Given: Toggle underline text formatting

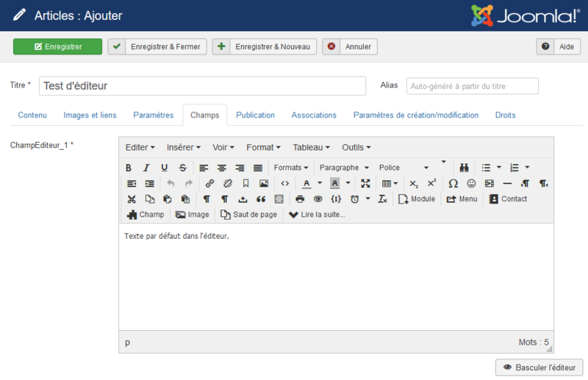Looking at the screenshot, I should (x=164, y=168).
